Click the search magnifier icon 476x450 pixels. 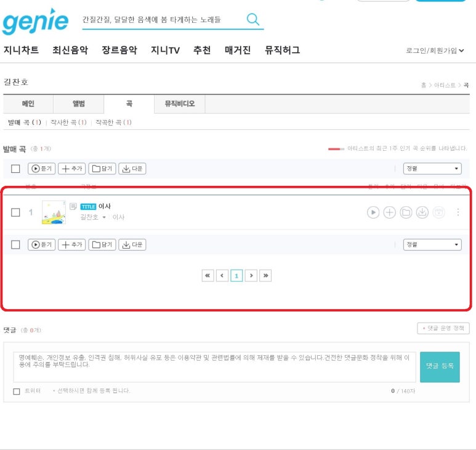pyautogui.click(x=252, y=20)
